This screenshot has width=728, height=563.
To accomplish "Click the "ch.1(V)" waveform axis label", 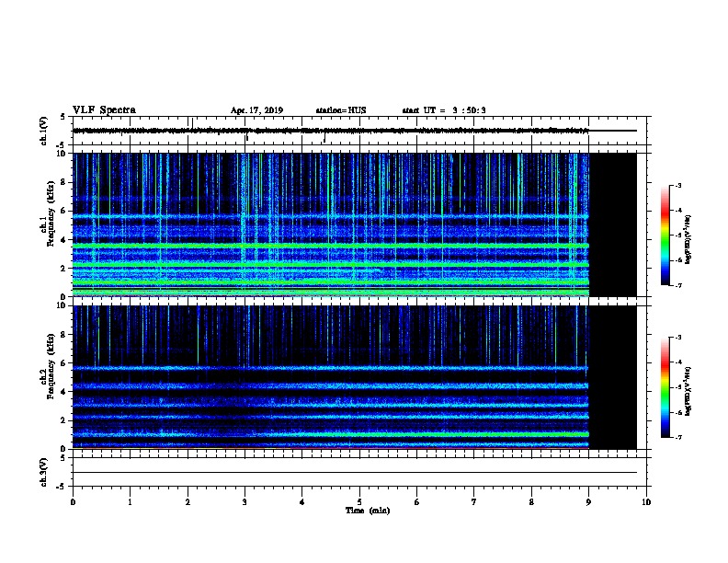I will (x=44, y=131).
